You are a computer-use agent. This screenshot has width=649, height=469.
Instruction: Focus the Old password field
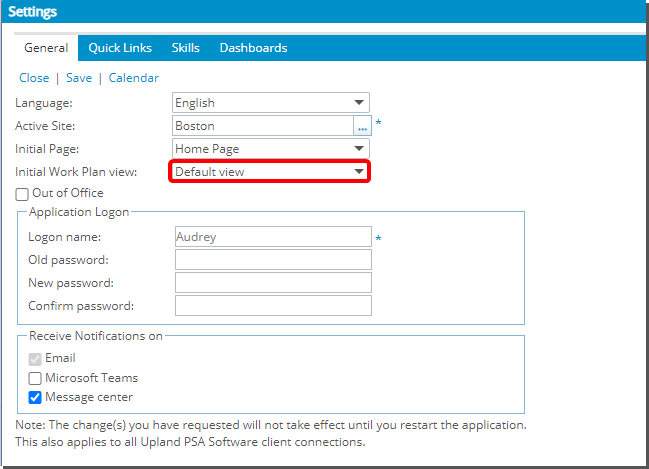pos(273,260)
